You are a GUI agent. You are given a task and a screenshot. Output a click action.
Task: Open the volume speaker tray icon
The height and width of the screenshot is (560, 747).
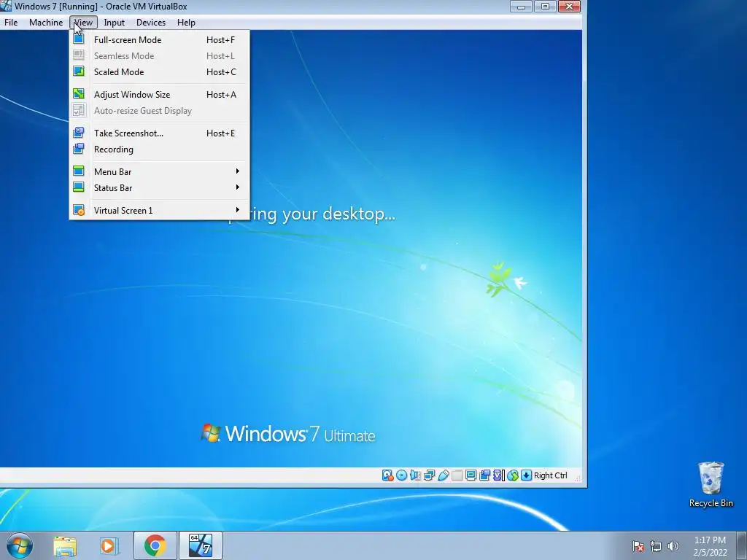point(673,546)
